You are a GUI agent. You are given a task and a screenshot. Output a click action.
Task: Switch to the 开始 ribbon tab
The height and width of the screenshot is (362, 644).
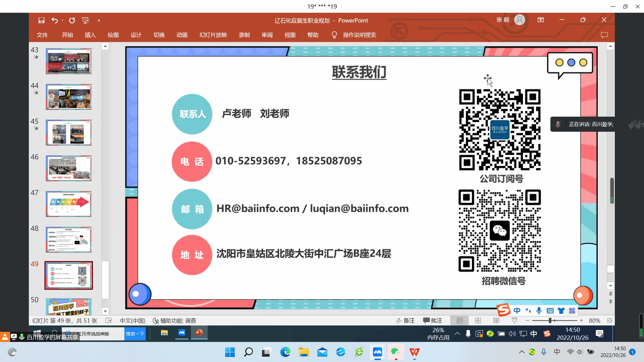tap(67, 35)
